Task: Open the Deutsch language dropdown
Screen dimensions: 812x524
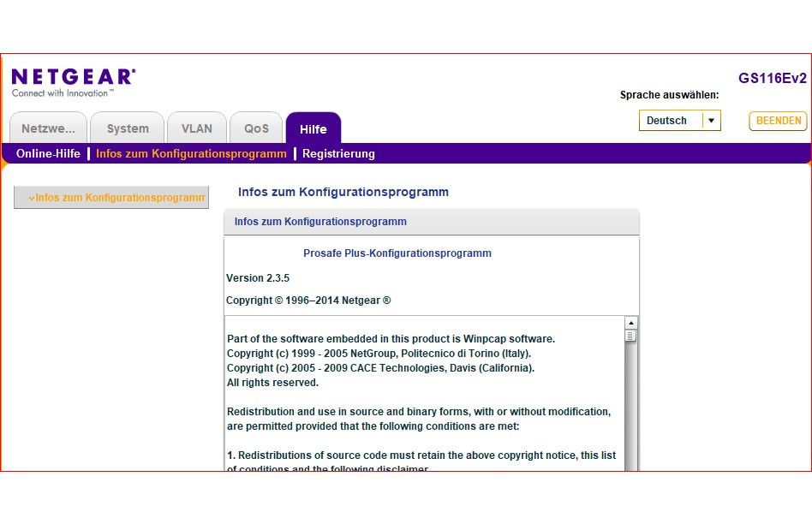Action: pyautogui.click(x=679, y=120)
